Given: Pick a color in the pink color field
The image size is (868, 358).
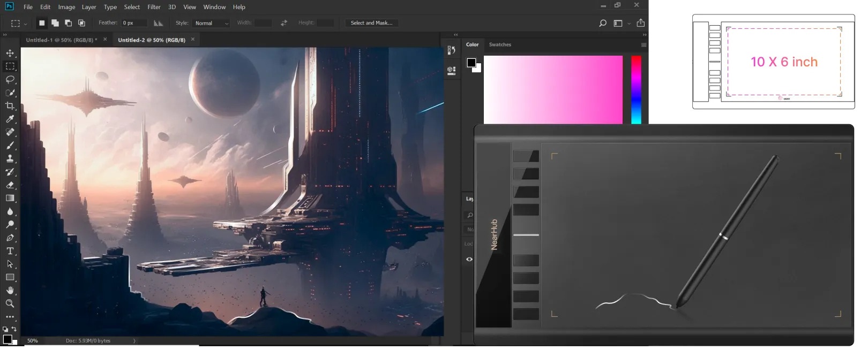Looking at the screenshot, I should [x=553, y=90].
